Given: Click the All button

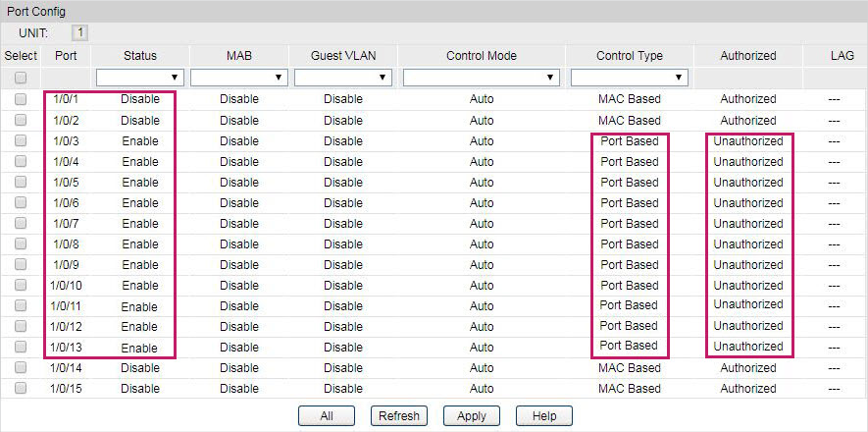Looking at the screenshot, I should (x=327, y=415).
